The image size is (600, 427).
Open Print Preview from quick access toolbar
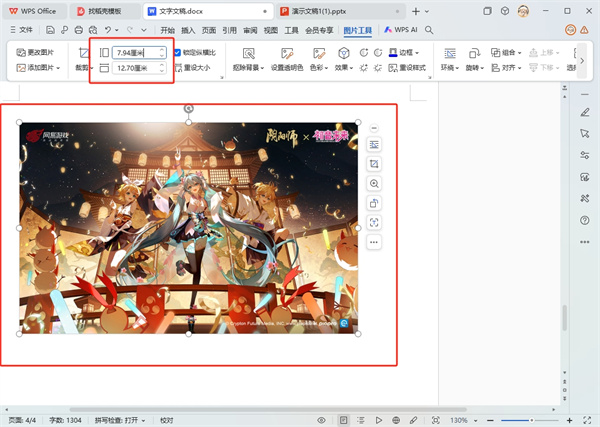(x=93, y=30)
